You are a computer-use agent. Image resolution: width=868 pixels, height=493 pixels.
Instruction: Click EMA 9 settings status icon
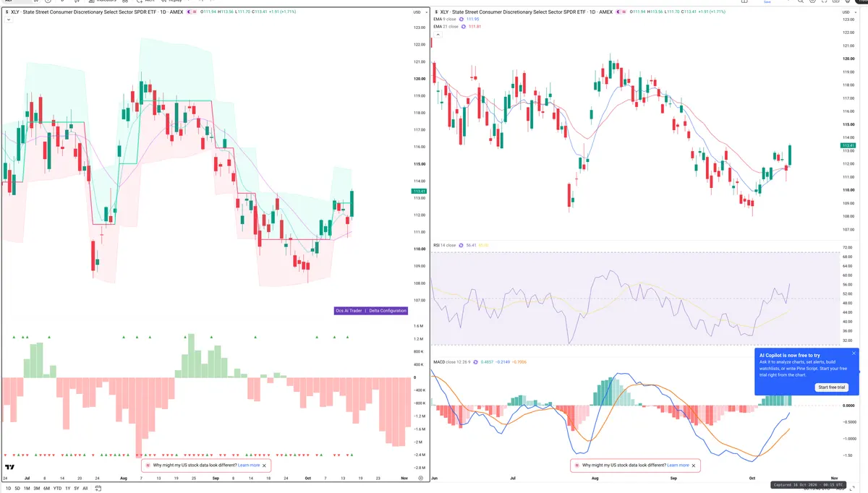[x=461, y=20]
